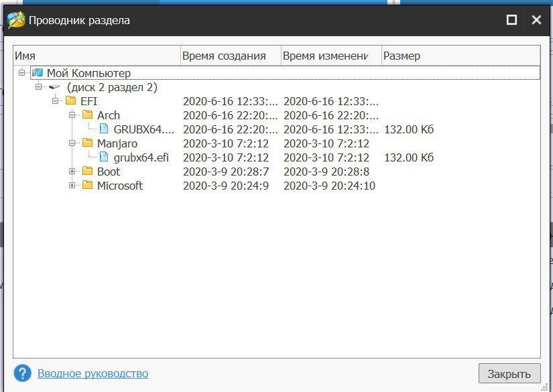Collapse the Arch folder node
This screenshot has height=392, width=553.
pos(72,115)
